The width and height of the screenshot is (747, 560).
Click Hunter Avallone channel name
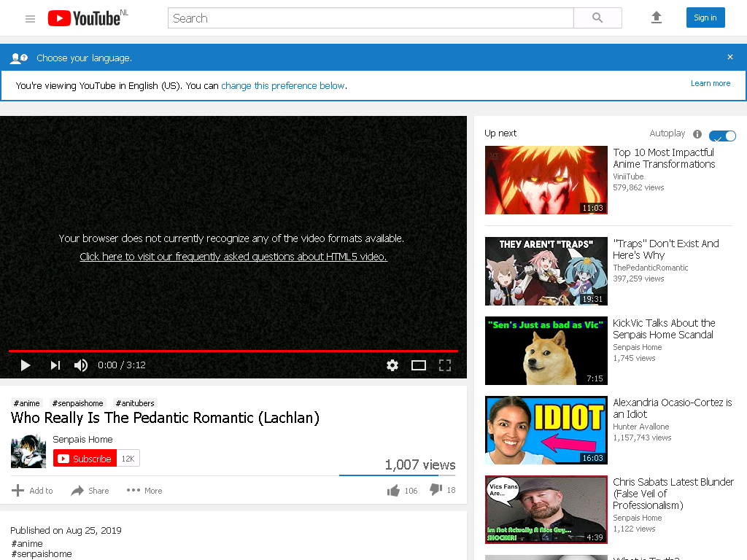[640, 427]
